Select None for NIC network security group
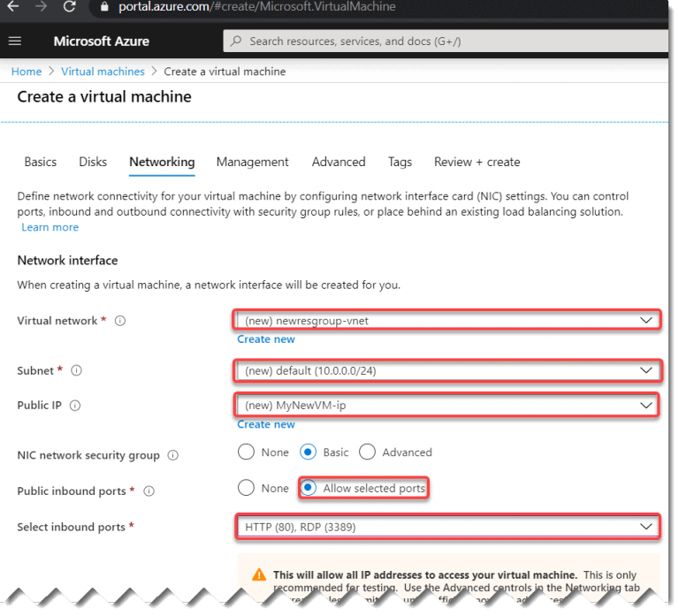679x616 pixels. pyautogui.click(x=246, y=452)
